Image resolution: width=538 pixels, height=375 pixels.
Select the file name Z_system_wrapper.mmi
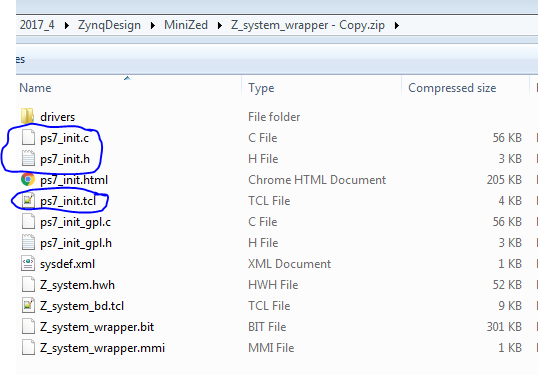click(102, 348)
